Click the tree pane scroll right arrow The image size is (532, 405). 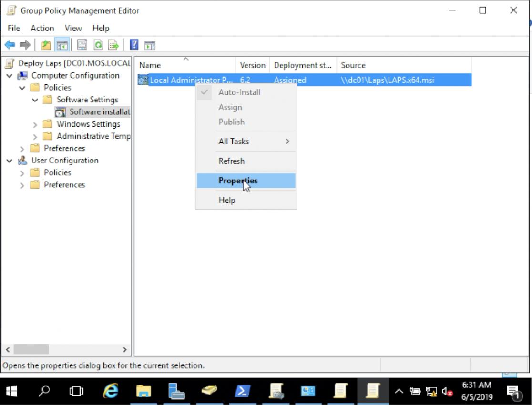(x=124, y=349)
